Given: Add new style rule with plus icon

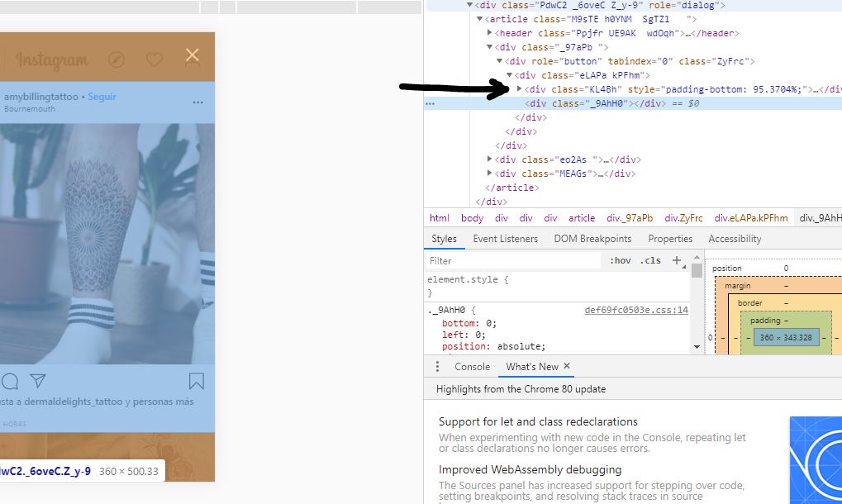Looking at the screenshot, I should pos(677,260).
